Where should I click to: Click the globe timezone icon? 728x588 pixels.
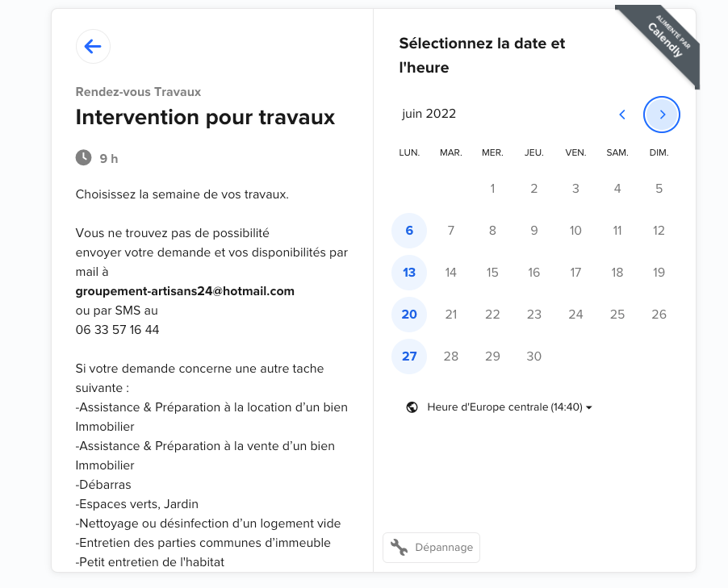point(412,407)
